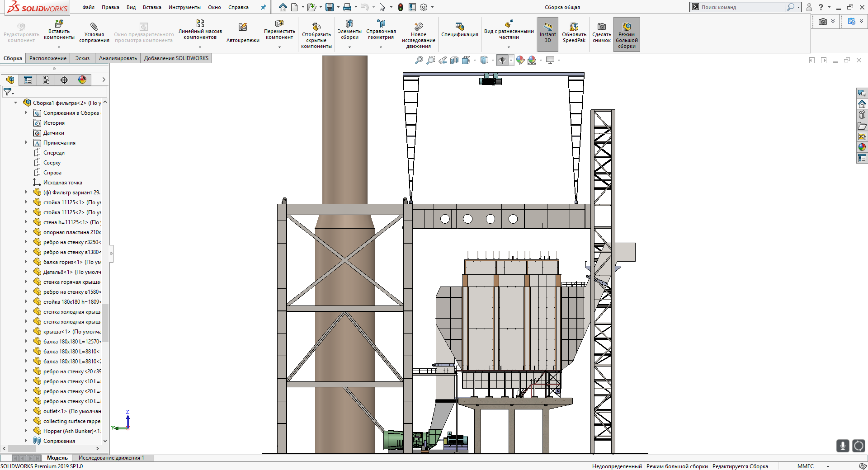This screenshot has width=868, height=470.
Task: Open the DisplayManager tab icon
Action: (82, 80)
